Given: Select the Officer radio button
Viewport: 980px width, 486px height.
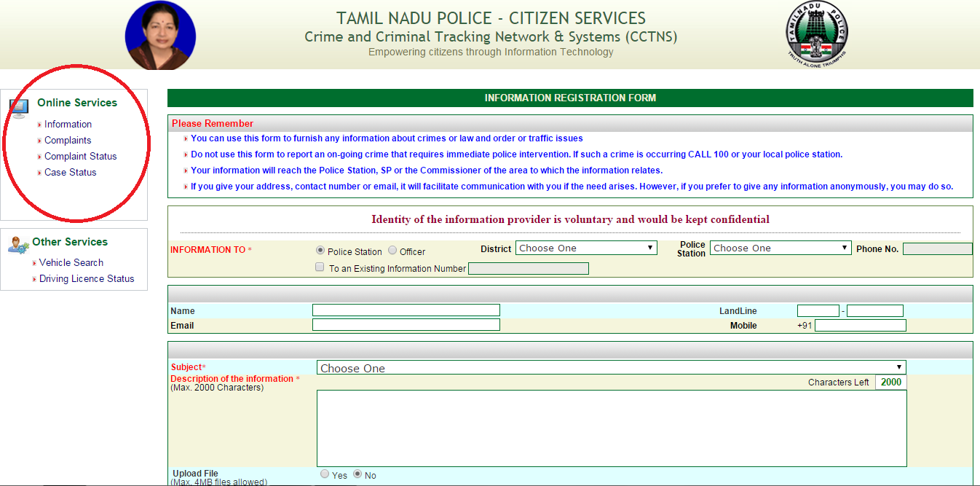Looking at the screenshot, I should pos(392,251).
